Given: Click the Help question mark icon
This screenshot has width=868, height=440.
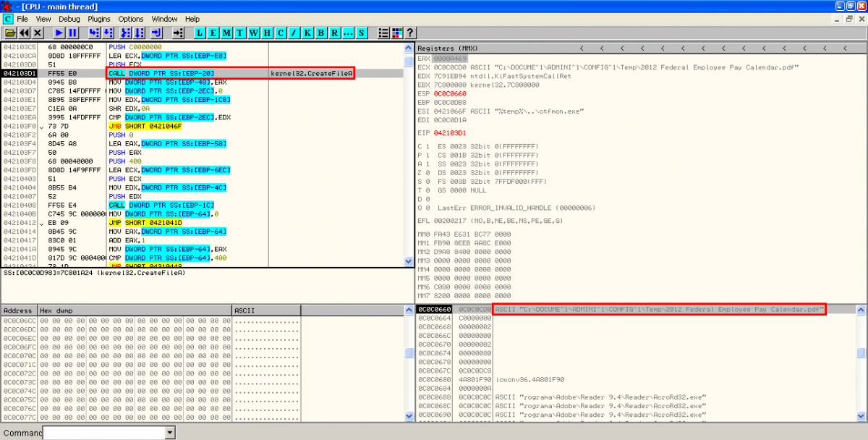Looking at the screenshot, I should 409,33.
